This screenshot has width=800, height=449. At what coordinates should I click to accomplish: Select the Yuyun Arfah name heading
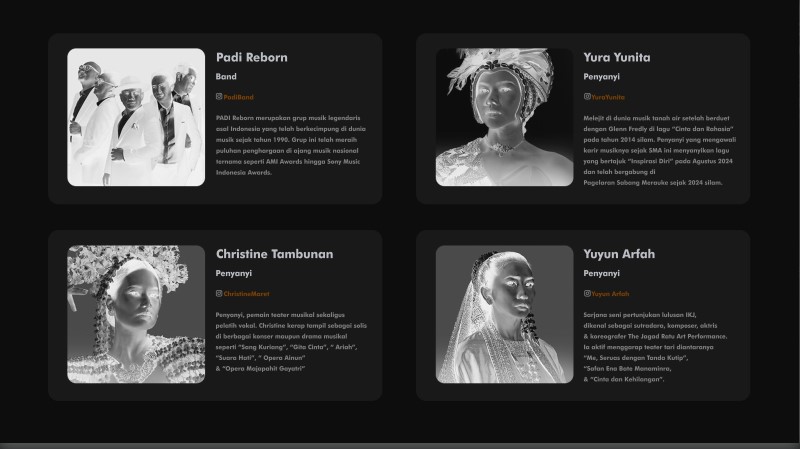(x=619, y=254)
